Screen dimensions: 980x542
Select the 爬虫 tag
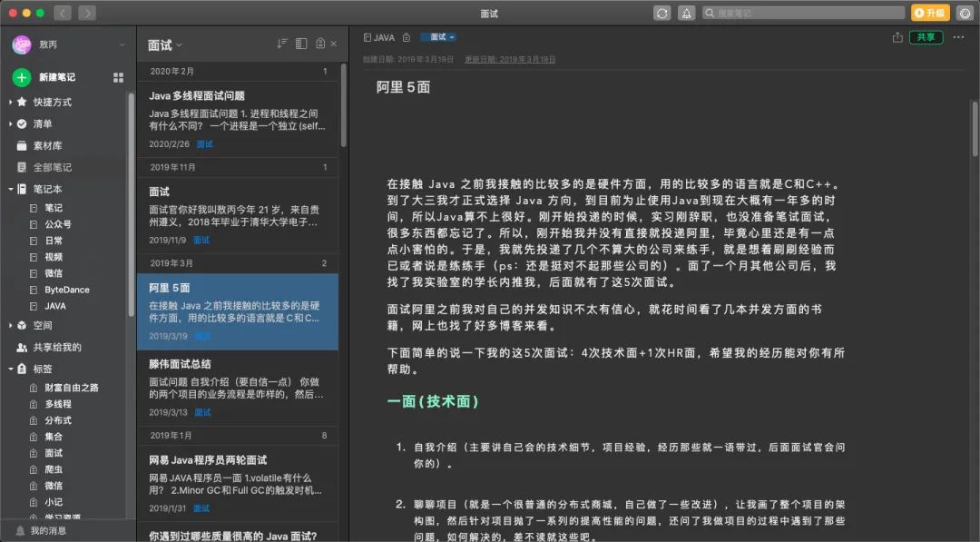coord(54,468)
